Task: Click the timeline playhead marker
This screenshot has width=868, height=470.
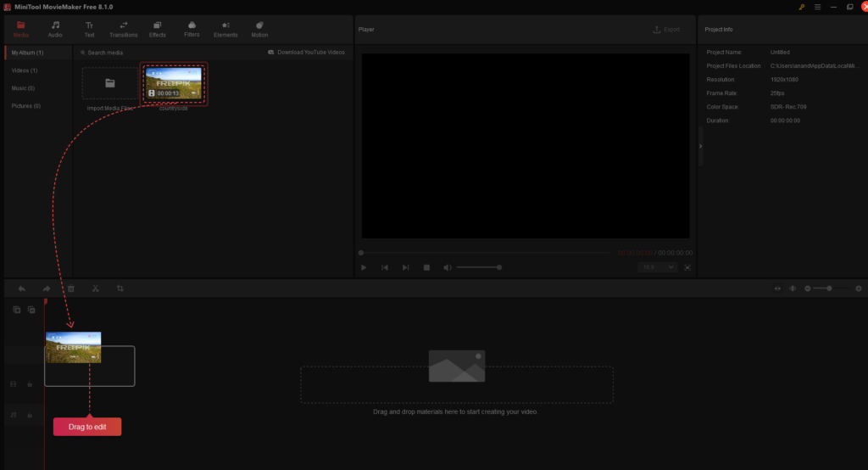Action: (46, 301)
